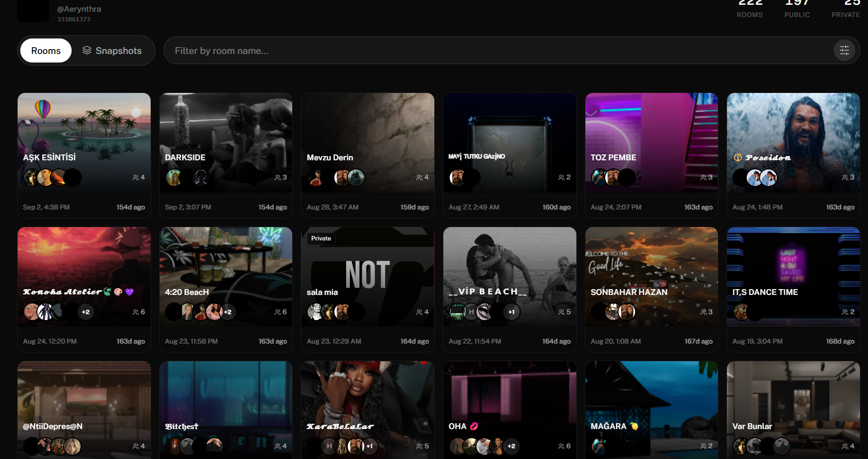This screenshot has width=868, height=459.
Task: Click the PRIVATE rooms counter
Action: coord(846,10)
